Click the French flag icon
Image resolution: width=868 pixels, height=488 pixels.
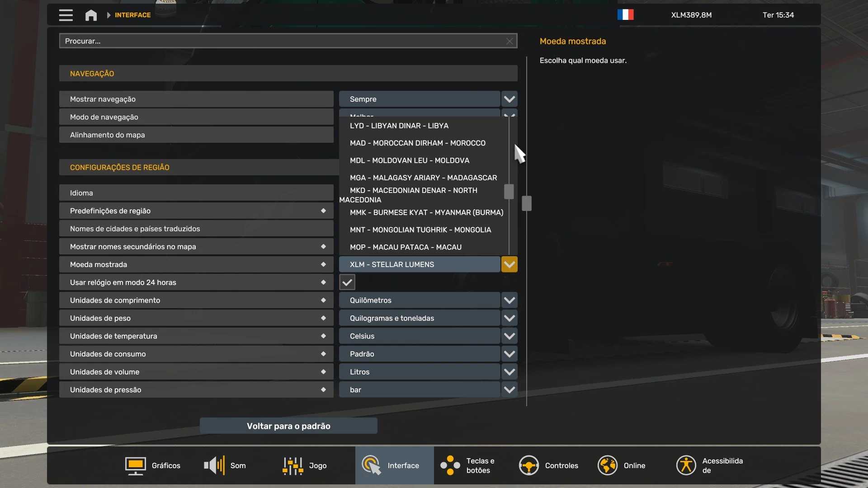click(625, 15)
